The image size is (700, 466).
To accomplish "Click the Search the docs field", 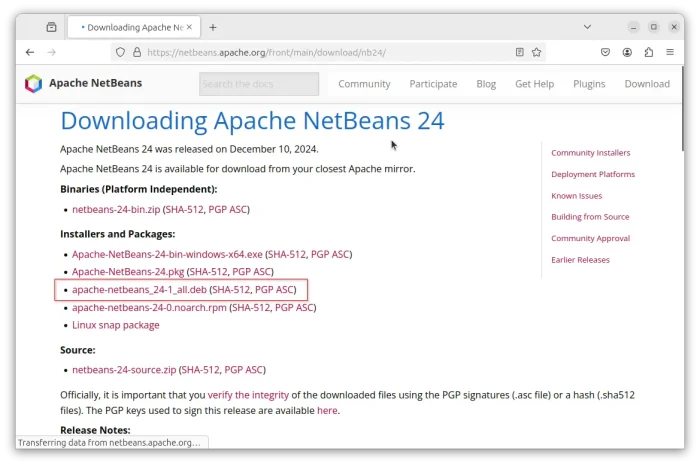I will point(259,84).
